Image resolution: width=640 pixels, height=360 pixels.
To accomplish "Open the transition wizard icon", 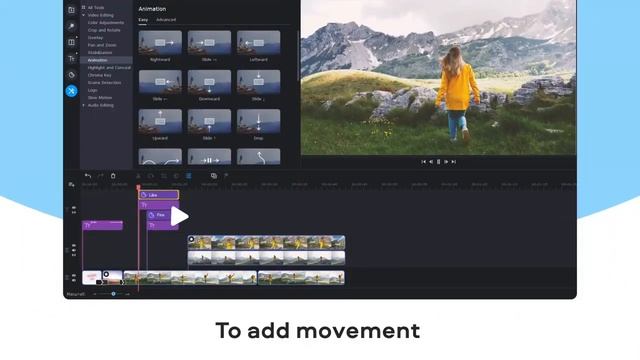I will [214, 176].
